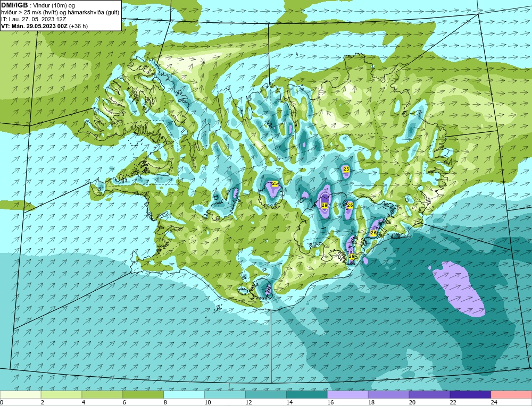Select the 6–8 m/s olive green legend swatch

143,395
